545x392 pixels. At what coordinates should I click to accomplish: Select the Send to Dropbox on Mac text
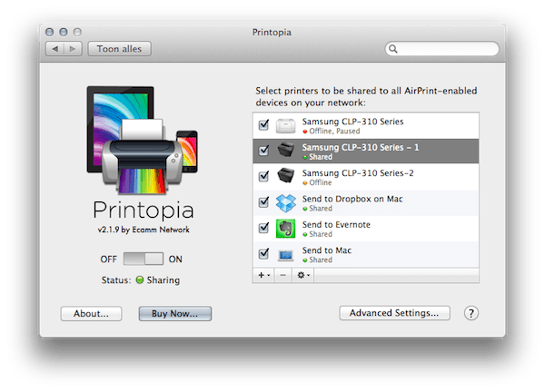pos(352,199)
